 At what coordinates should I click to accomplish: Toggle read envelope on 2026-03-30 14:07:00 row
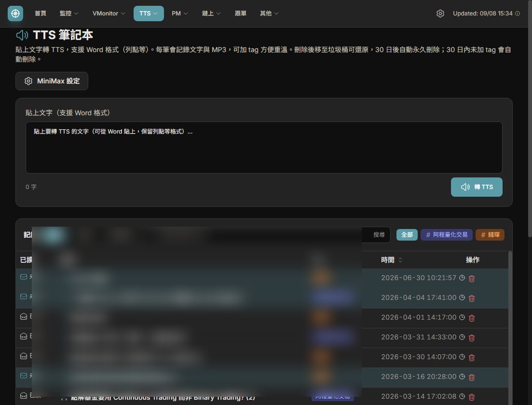point(24,356)
